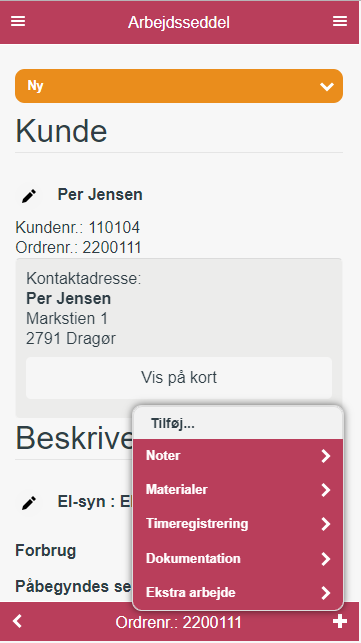Click the Ordrenr.: 2200111 footer label
Viewport: 361px width, 643px height.
(x=178, y=622)
